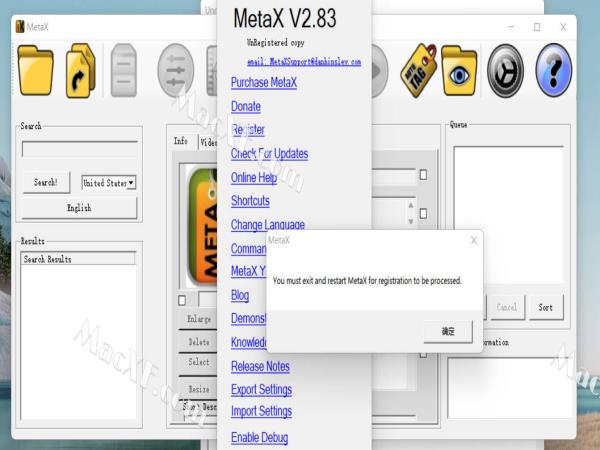The height and width of the screenshot is (450, 600).
Task: Click Check For Updates link
Action: (x=269, y=154)
